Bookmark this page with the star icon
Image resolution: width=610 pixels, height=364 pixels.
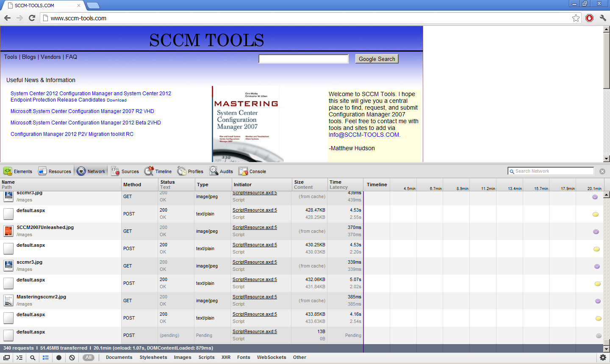pos(576,18)
